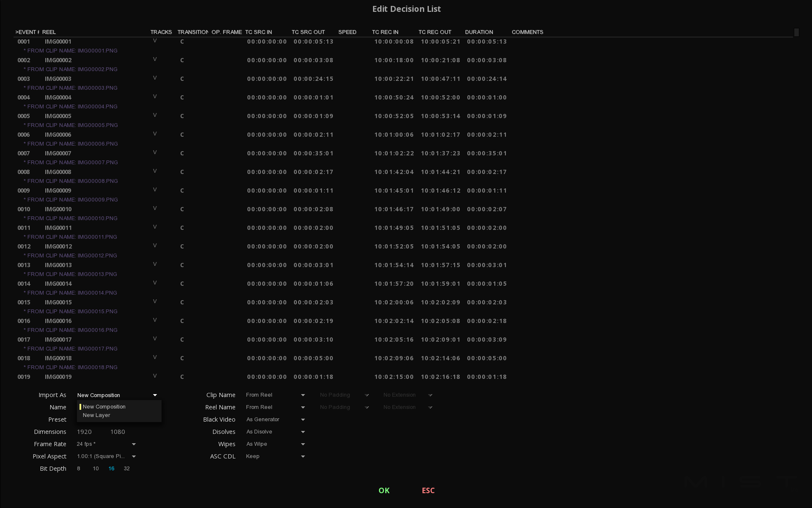Set bit depth to 32

coord(126,469)
